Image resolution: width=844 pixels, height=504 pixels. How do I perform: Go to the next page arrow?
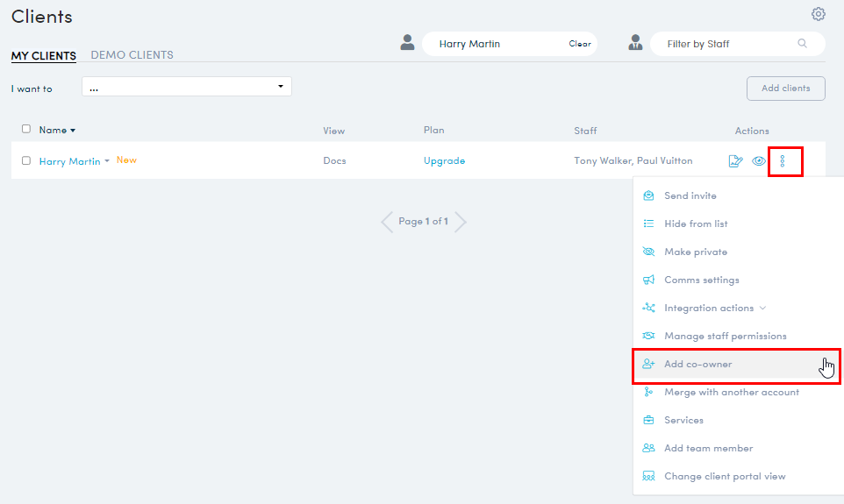click(461, 222)
